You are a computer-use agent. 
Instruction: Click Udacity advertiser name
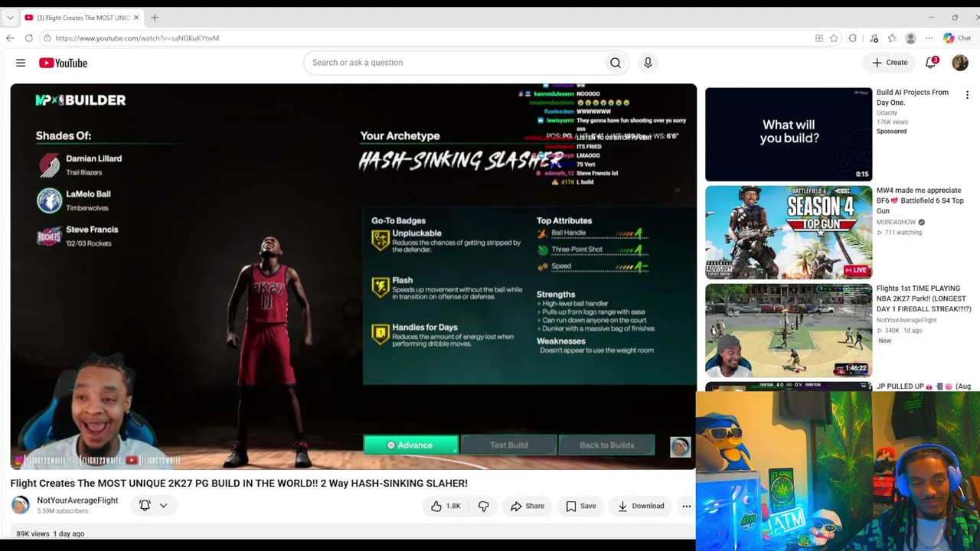click(x=888, y=112)
